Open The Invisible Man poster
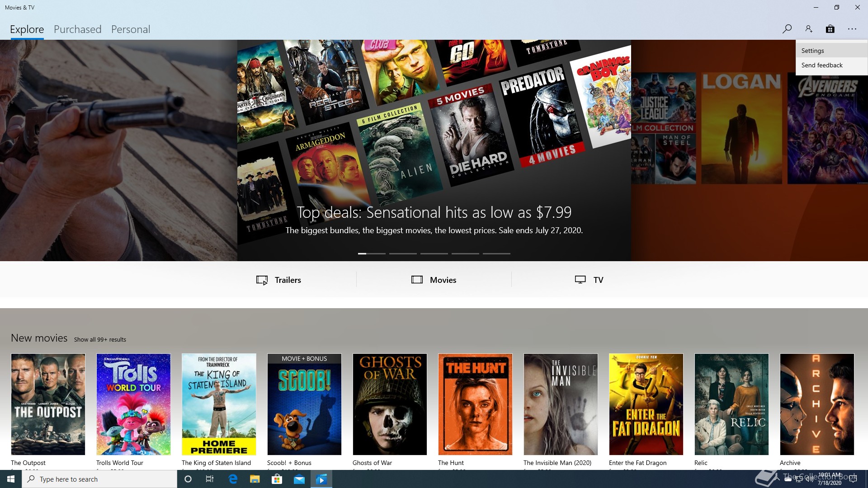868x488 pixels. click(x=561, y=404)
